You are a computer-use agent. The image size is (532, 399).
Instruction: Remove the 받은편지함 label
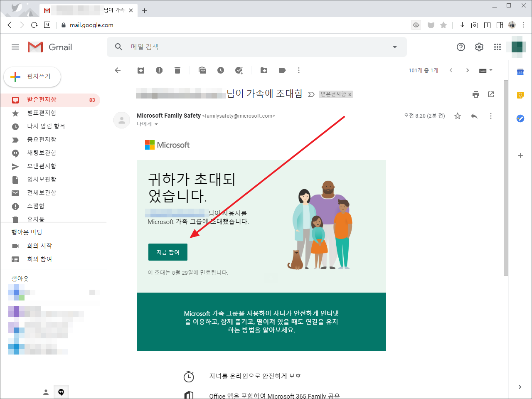point(350,94)
